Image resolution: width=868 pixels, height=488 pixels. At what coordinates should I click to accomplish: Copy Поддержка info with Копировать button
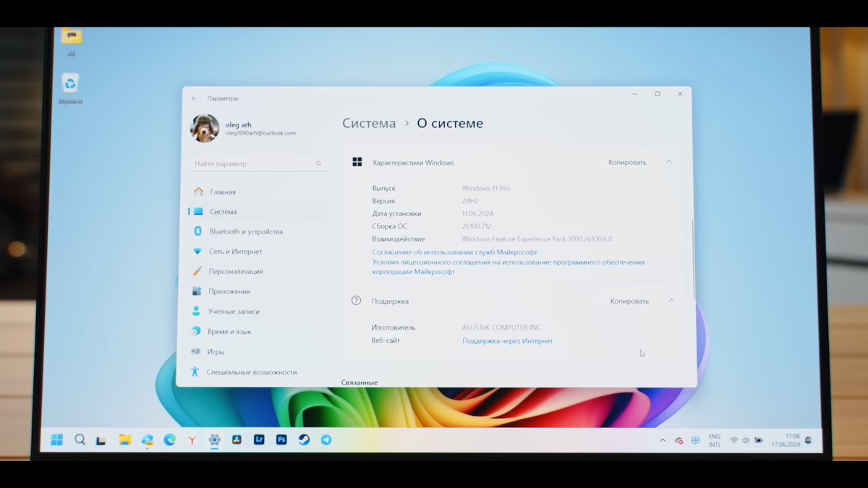tap(629, 301)
